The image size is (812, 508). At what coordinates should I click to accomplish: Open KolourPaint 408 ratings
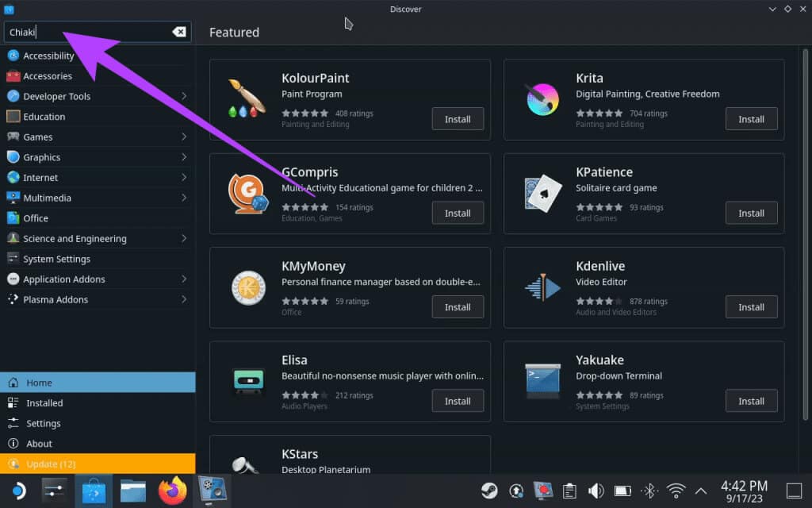(354, 114)
